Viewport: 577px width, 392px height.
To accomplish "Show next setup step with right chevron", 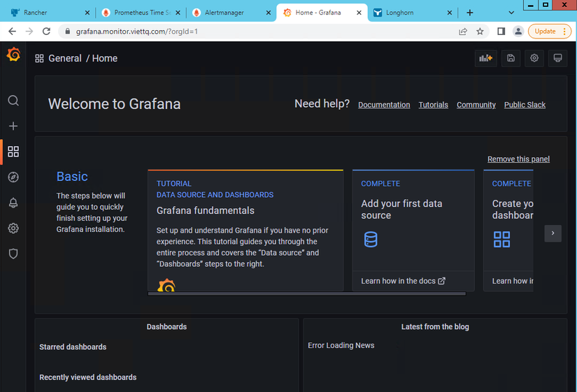I will [x=553, y=233].
